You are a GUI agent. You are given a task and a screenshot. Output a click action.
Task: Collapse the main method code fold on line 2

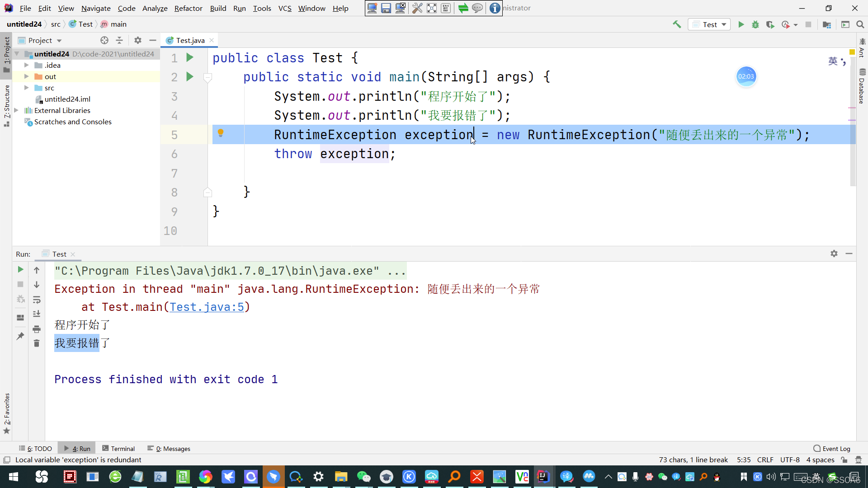tap(208, 77)
